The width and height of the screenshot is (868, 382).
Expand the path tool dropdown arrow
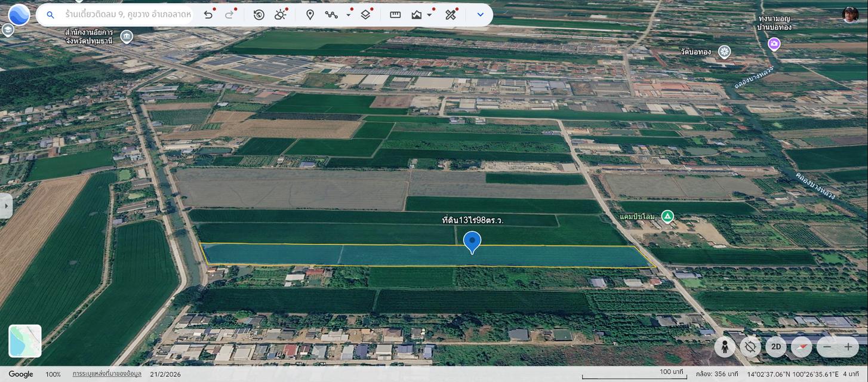[348, 15]
